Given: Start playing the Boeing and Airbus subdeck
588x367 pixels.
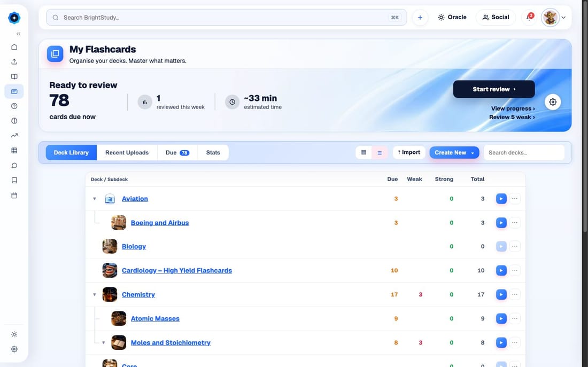Looking at the screenshot, I should (x=501, y=223).
